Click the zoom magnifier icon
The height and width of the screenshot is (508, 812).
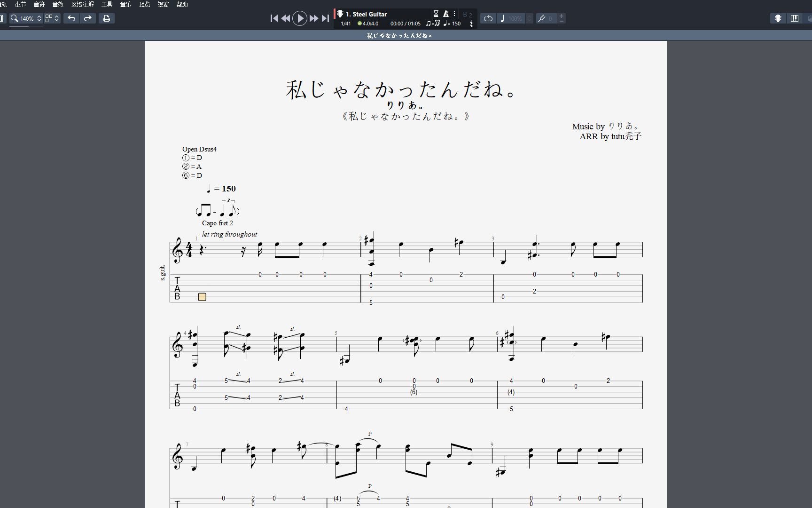15,18
